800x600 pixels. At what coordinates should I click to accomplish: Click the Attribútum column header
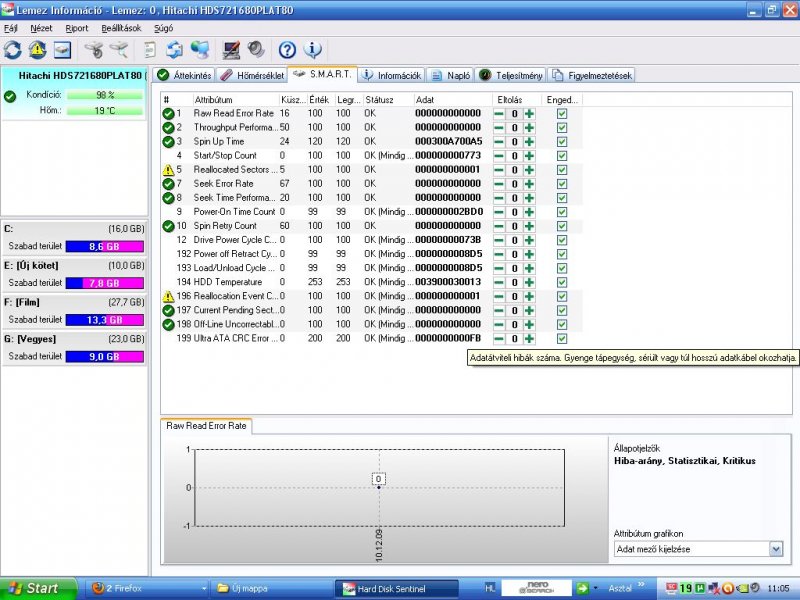tap(235, 99)
